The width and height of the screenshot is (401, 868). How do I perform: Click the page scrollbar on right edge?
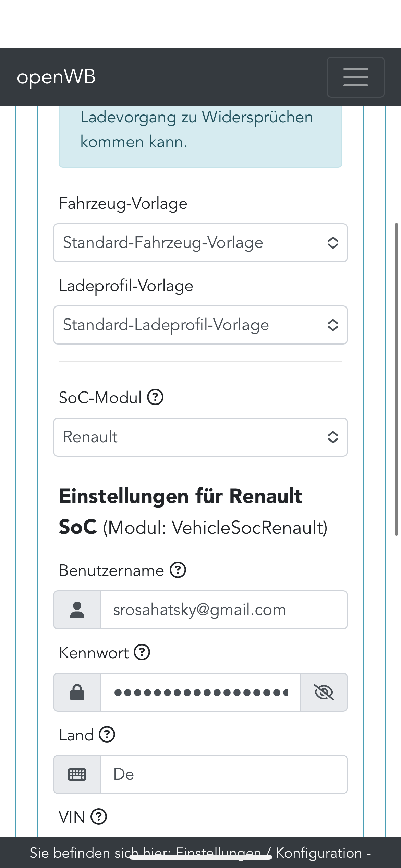pyautogui.click(x=396, y=377)
